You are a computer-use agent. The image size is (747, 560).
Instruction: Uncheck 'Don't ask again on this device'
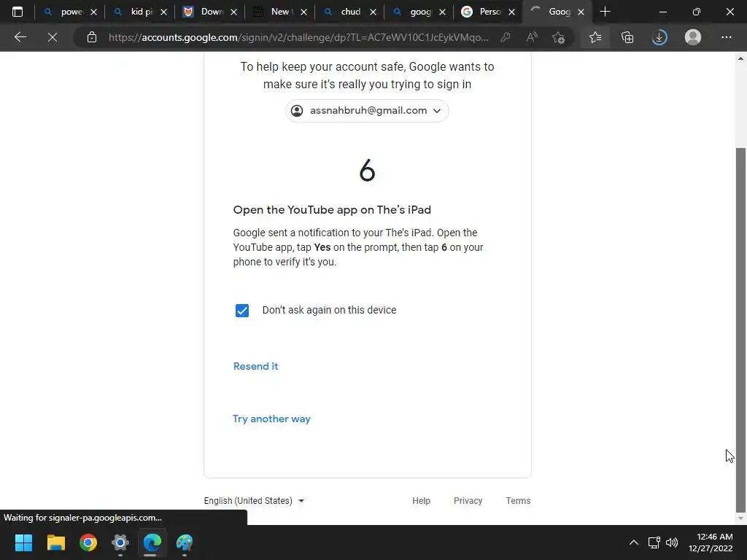(x=242, y=311)
